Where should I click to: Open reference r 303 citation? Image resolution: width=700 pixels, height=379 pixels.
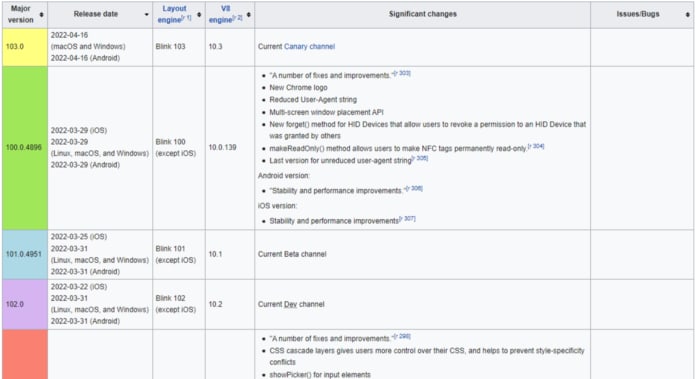click(402, 73)
